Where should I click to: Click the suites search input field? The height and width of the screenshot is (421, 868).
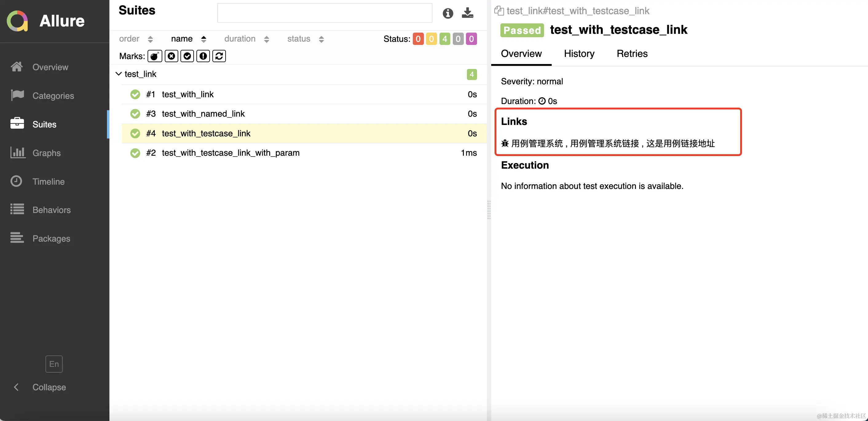(325, 13)
